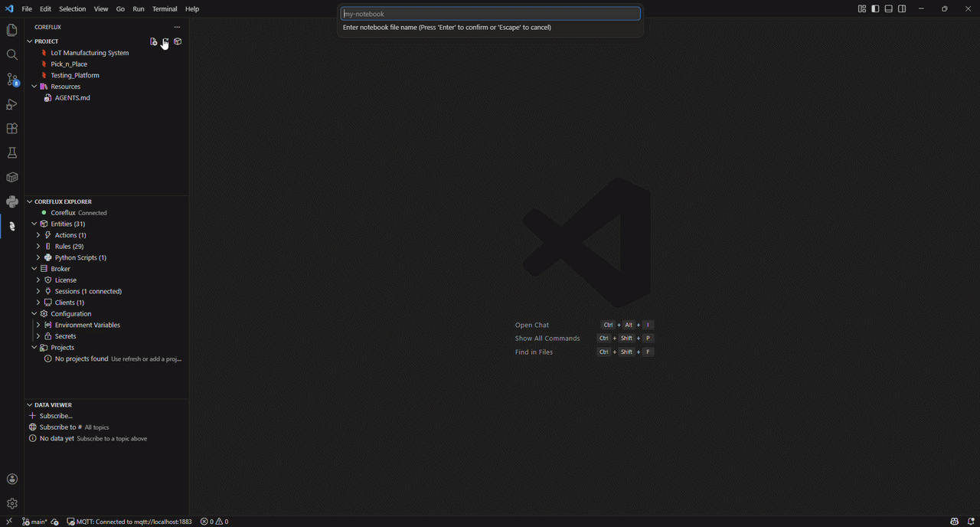
Task: Create a new notebook from the Project toolbar
Action: 165,42
